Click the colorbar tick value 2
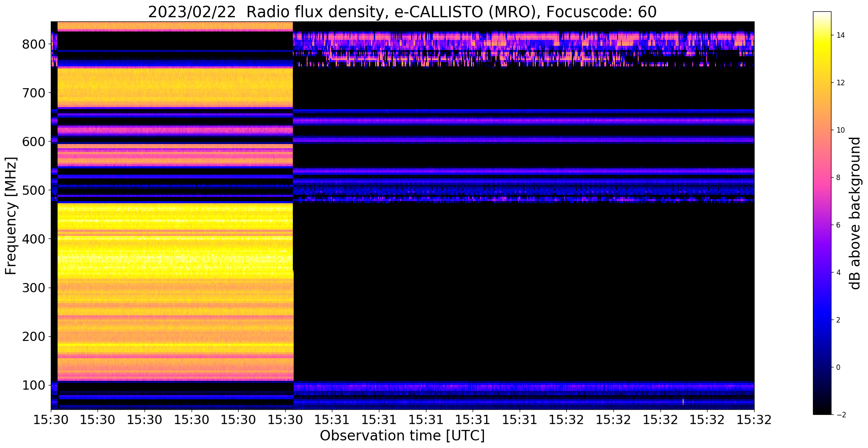The image size is (868, 448). (838, 320)
